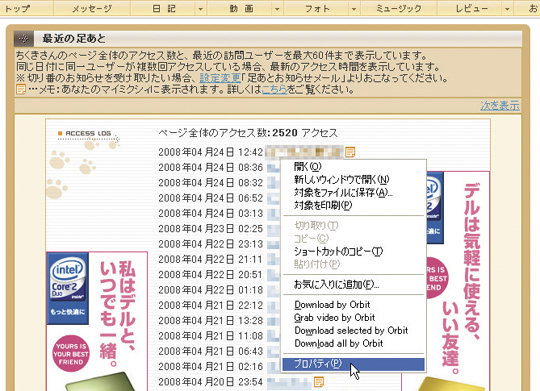The width and height of the screenshot is (540, 391).
Task: Follow the こちら link
Action: [274, 90]
